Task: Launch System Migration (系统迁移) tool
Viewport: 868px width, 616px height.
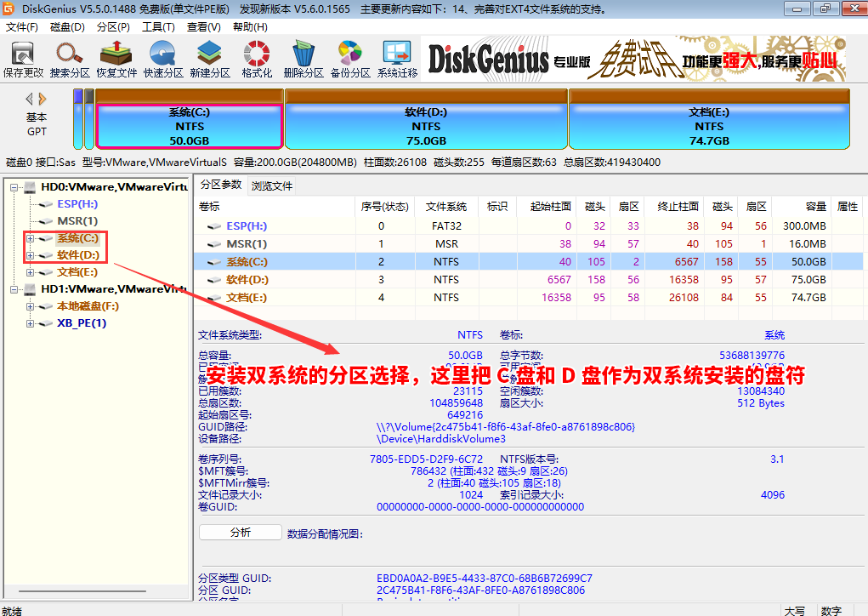Action: tap(398, 59)
